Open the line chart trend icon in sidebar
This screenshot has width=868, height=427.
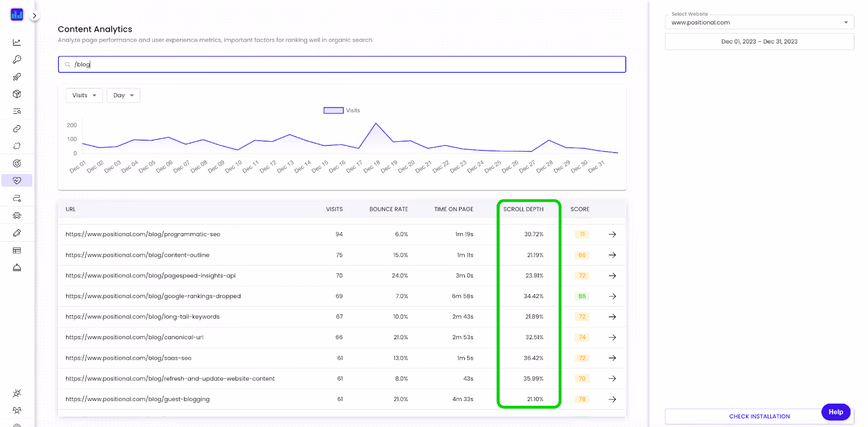tap(17, 42)
